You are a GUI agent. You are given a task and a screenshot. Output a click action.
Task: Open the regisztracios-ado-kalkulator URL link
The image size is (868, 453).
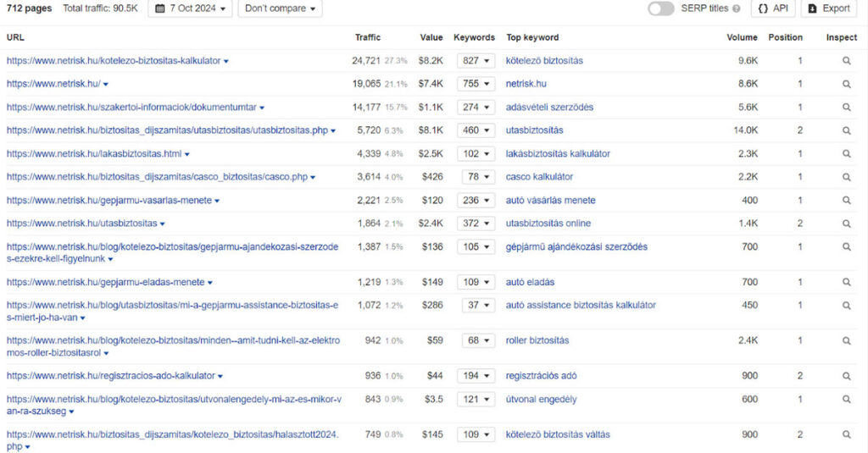click(111, 376)
